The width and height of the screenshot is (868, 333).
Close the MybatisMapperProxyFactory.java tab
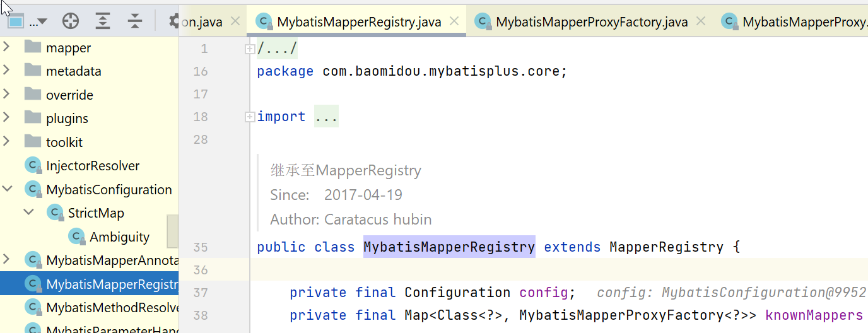click(x=701, y=21)
